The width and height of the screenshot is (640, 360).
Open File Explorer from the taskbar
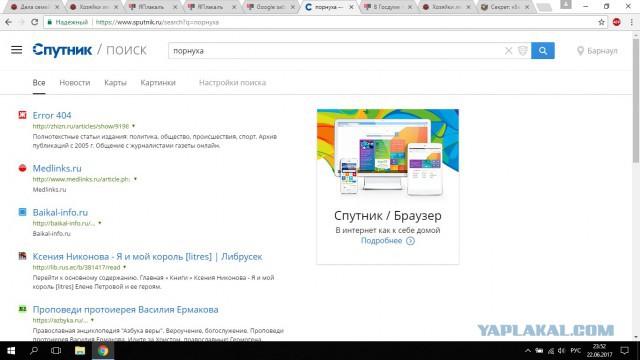tap(80, 351)
